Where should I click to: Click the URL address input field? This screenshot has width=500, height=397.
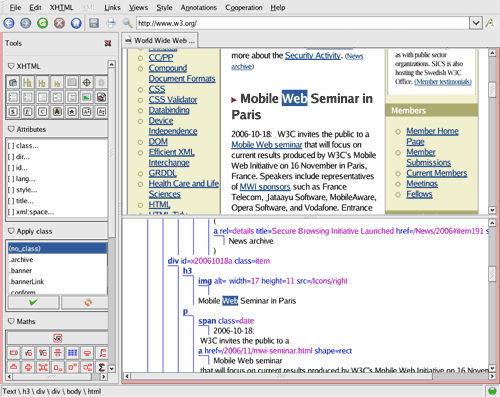[x=303, y=23]
